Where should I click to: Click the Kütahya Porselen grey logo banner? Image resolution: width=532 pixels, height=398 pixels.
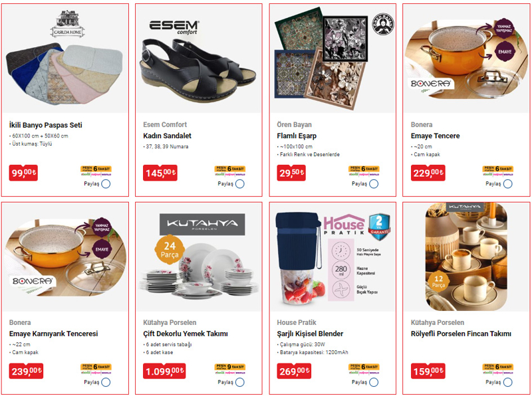point(202,224)
